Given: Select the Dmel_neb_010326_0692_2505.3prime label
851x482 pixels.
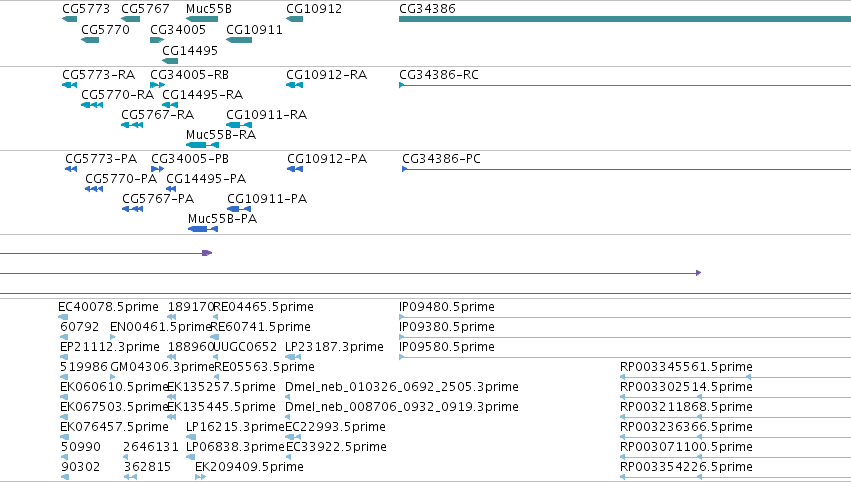Looking at the screenshot, I should [402, 387].
